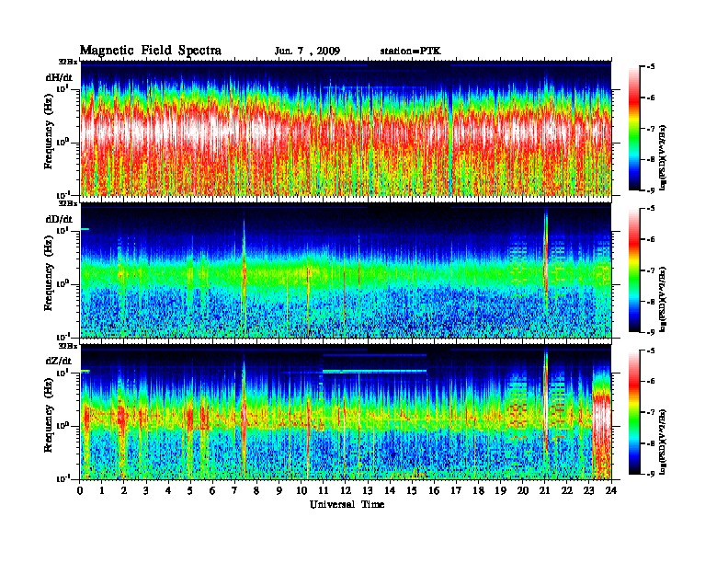Click the "Universal Time" axis title
728x563 pixels.
pos(347,504)
